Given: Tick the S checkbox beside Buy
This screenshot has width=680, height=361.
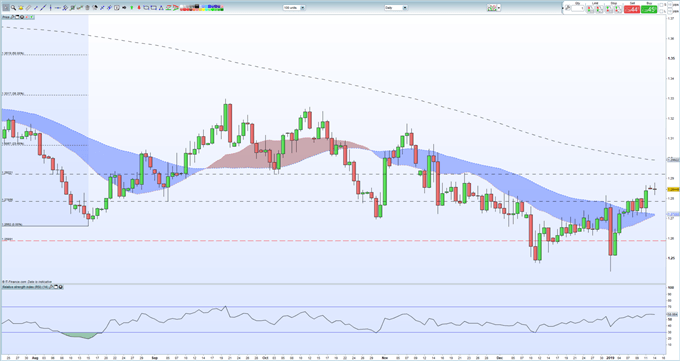Looking at the screenshot, I should click(661, 5).
